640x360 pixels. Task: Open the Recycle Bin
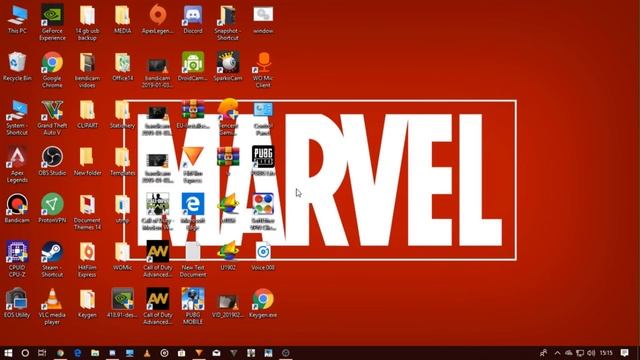(x=17, y=67)
